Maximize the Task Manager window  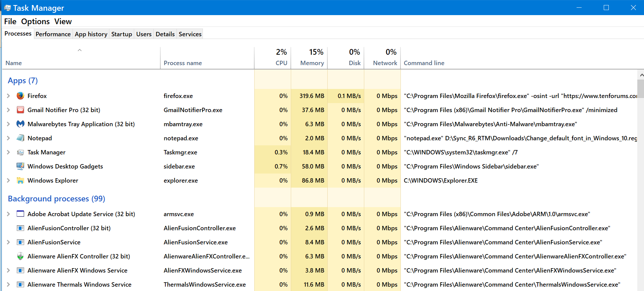[606, 7]
